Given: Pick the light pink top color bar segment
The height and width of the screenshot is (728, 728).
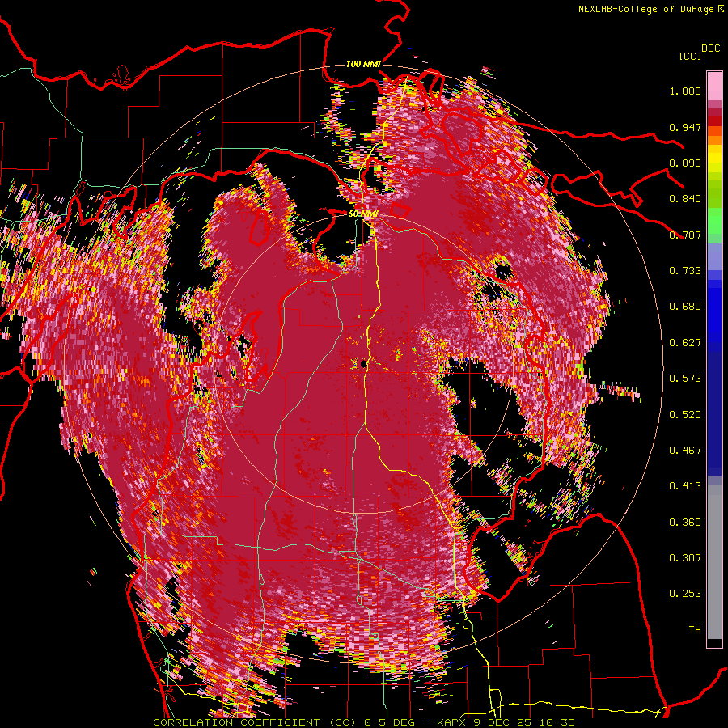Looking at the screenshot, I should click(x=714, y=86).
